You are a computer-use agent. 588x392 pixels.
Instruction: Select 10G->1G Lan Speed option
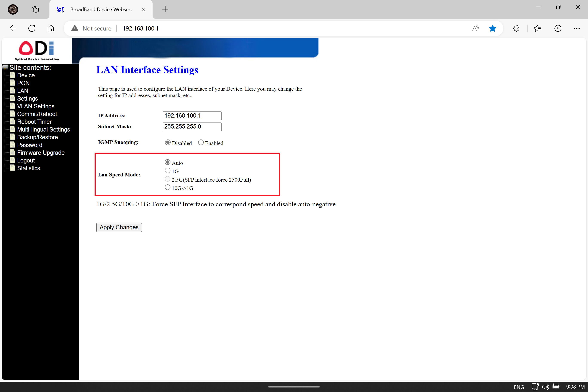167,187
